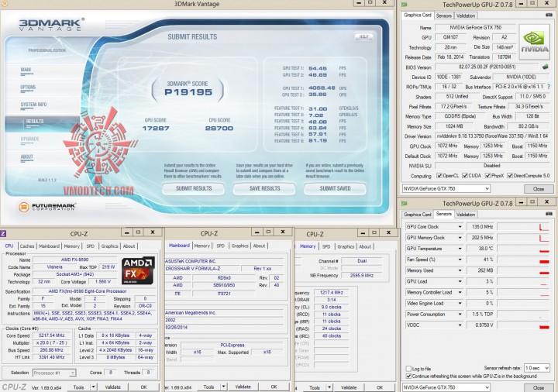Click the VDDC sensor graph
The image size is (558, 392).
(523, 325)
